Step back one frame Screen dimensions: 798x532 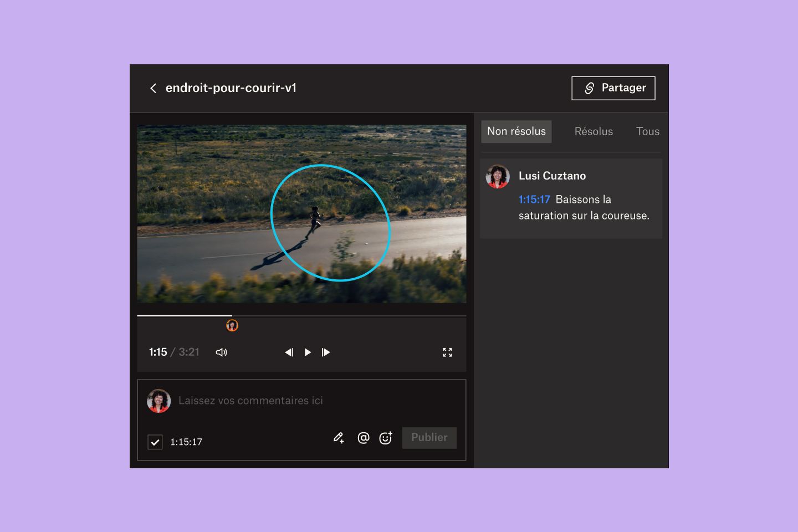pyautogui.click(x=289, y=352)
